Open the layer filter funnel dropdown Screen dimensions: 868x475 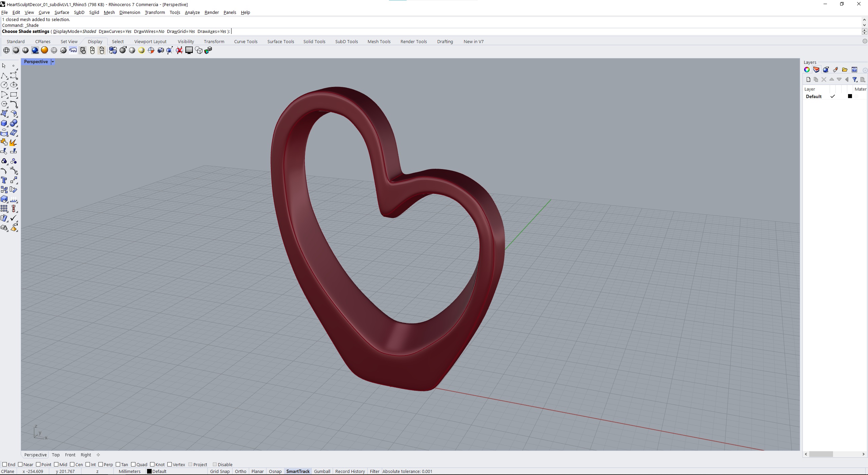[x=855, y=79]
